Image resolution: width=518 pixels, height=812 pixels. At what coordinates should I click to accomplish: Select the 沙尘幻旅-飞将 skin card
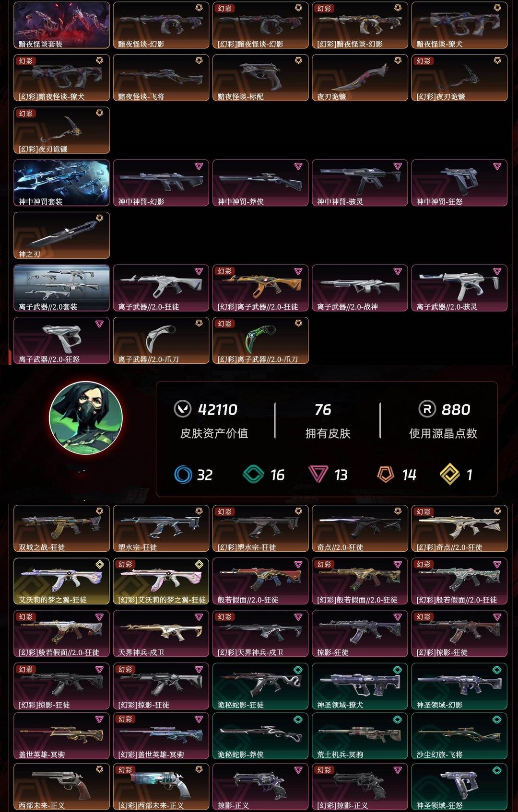(459, 736)
